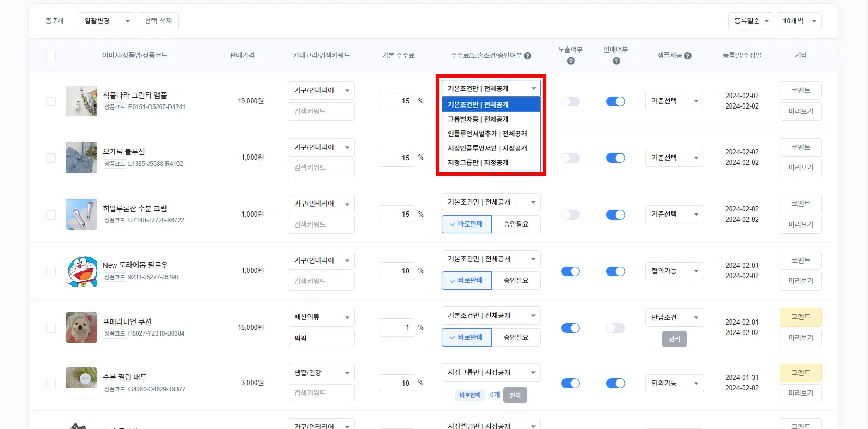Select 승인필요 for New 도라에몽 필로우
The height and width of the screenshot is (429, 868).
point(516,281)
